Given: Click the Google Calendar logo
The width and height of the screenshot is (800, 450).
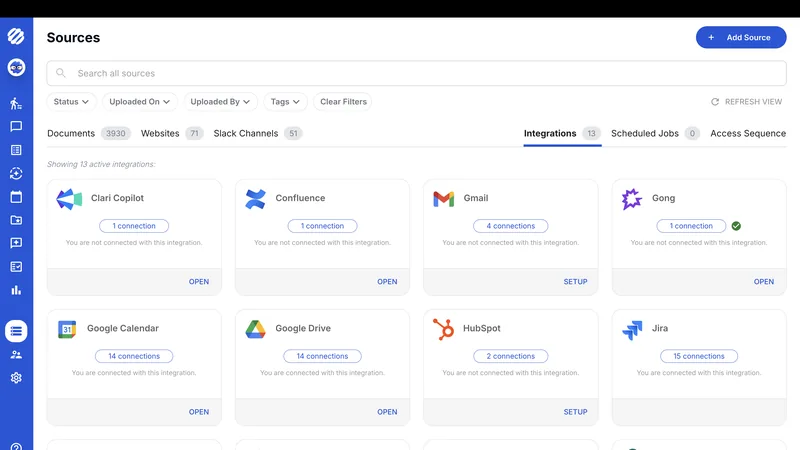Looking at the screenshot, I should coord(67,329).
